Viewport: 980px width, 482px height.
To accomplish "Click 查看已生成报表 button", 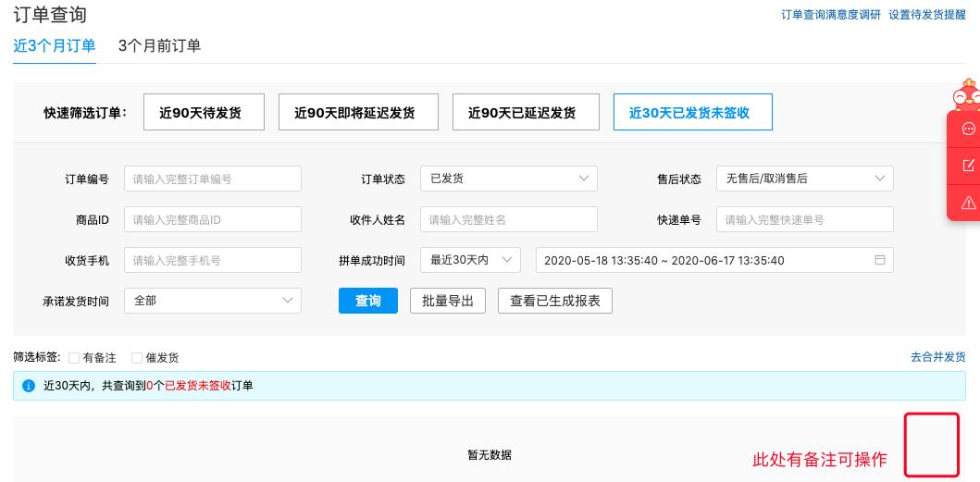I will click(x=555, y=301).
